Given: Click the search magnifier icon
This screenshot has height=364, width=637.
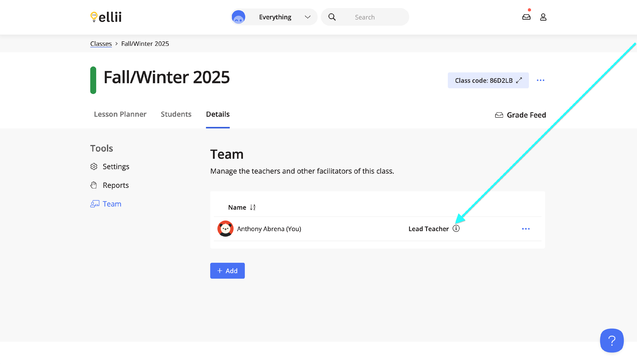Looking at the screenshot, I should [x=332, y=17].
